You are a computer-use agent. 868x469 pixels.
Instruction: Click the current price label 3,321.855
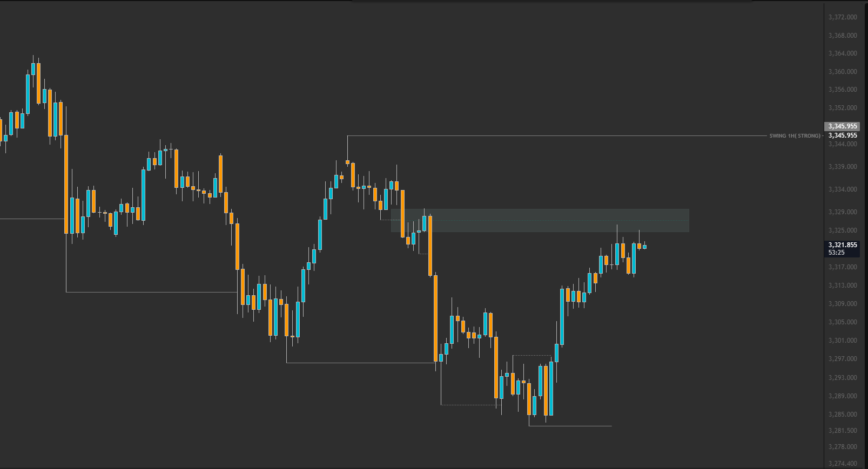click(x=843, y=245)
